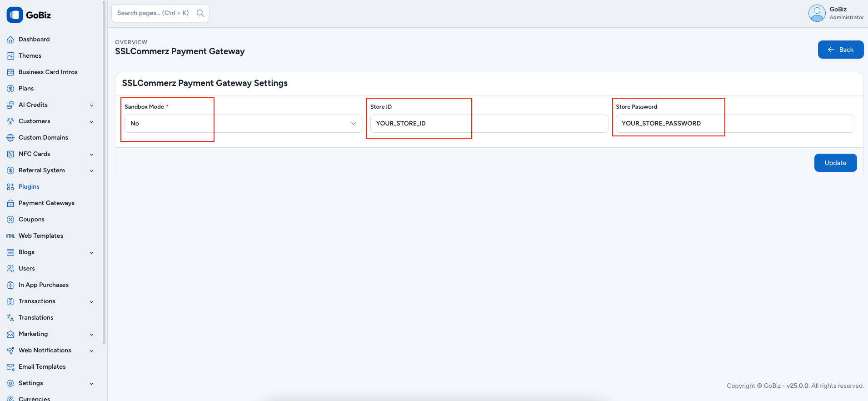Expand the Settings submenu chevron
868x401 pixels.
click(91, 384)
